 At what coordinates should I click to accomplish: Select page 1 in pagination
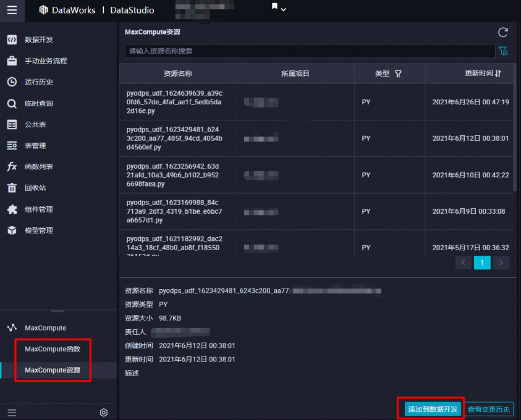(482, 263)
